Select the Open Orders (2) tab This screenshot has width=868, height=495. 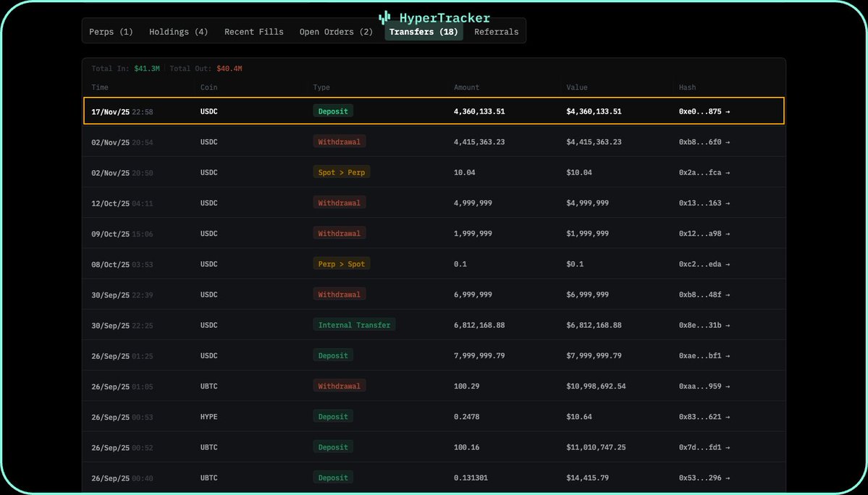336,32
